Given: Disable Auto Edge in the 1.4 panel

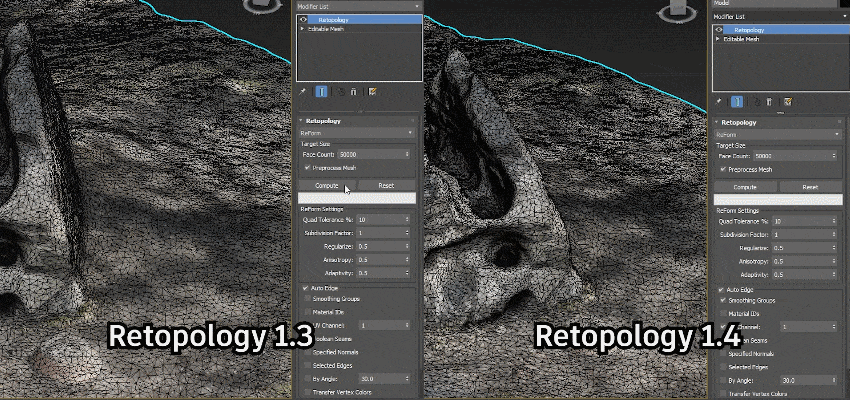Looking at the screenshot, I should click(721, 290).
